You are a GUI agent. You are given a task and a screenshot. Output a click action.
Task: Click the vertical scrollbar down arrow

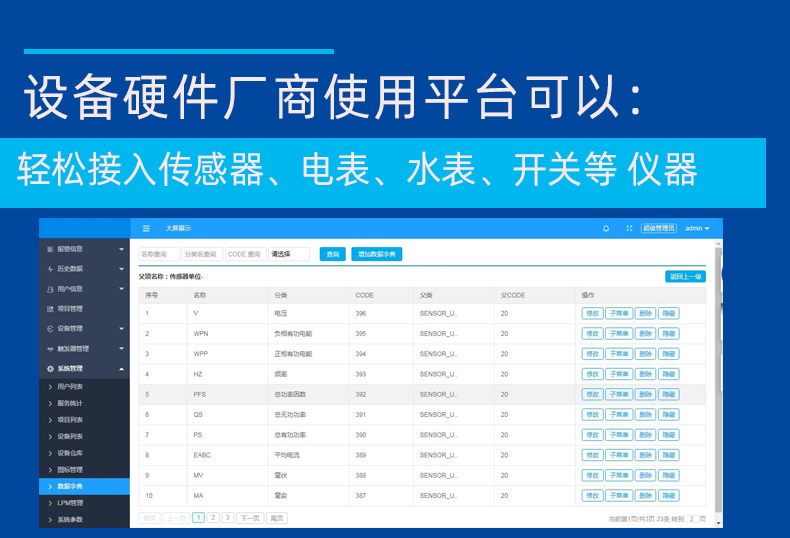click(x=718, y=523)
